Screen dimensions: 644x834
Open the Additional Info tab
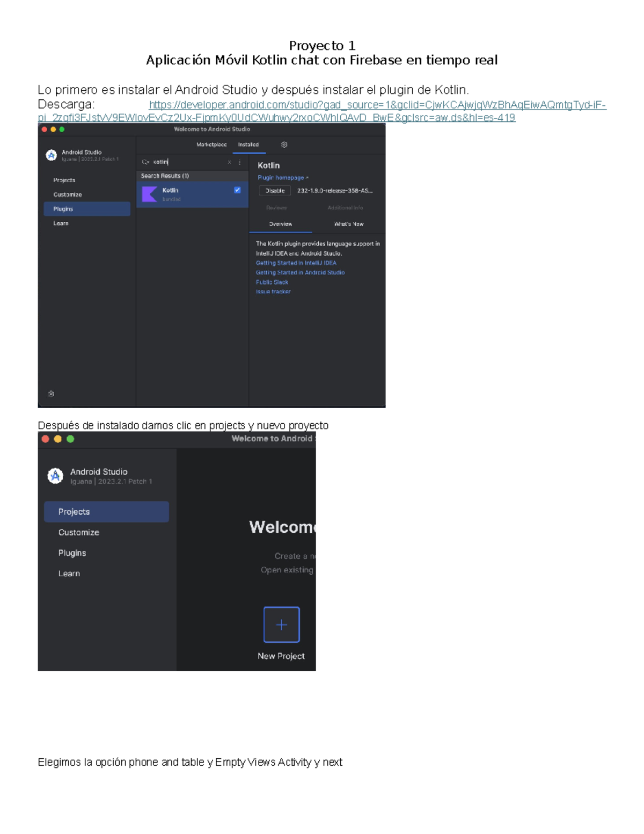[345, 208]
